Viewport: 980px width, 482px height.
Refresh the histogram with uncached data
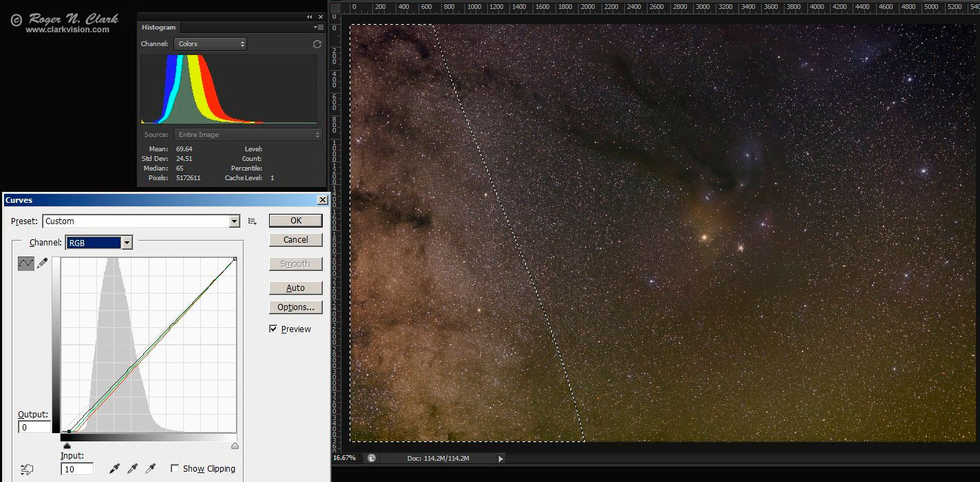click(x=317, y=44)
